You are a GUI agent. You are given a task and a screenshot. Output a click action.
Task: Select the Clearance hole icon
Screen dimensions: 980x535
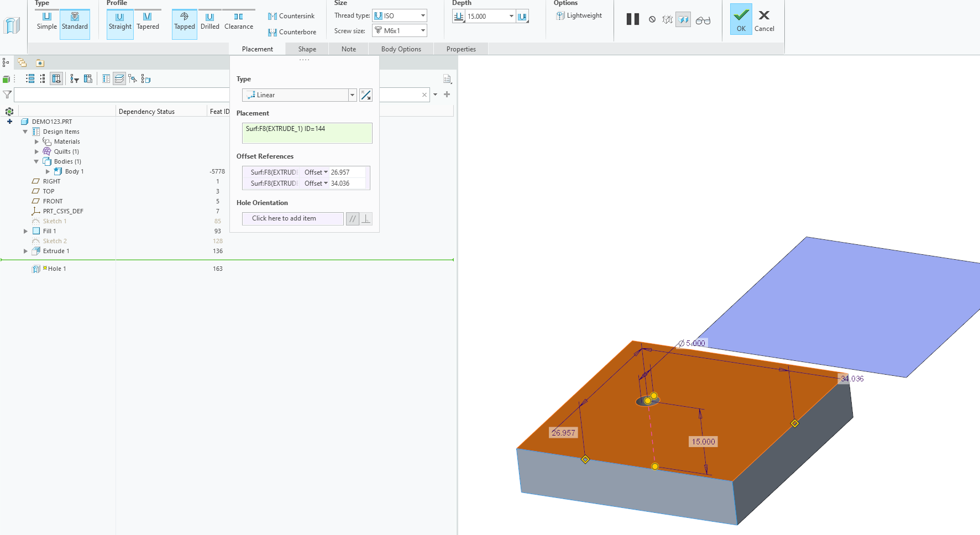(x=238, y=22)
